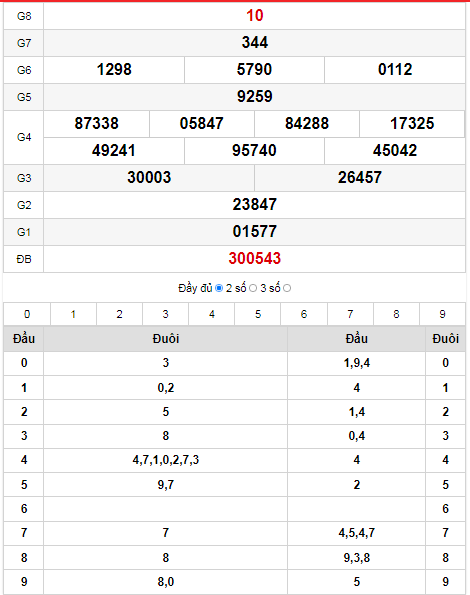
Task: Click the G4 row label
Action: [24, 137]
